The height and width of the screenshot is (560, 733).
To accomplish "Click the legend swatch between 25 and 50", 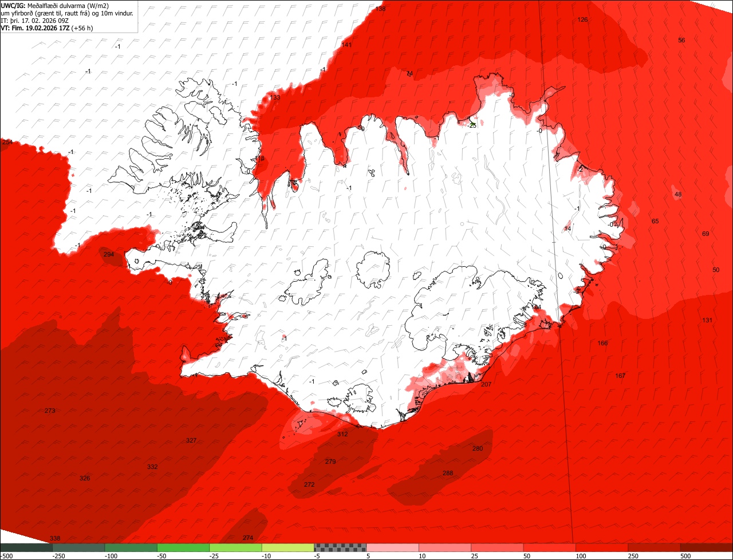I will [498, 547].
